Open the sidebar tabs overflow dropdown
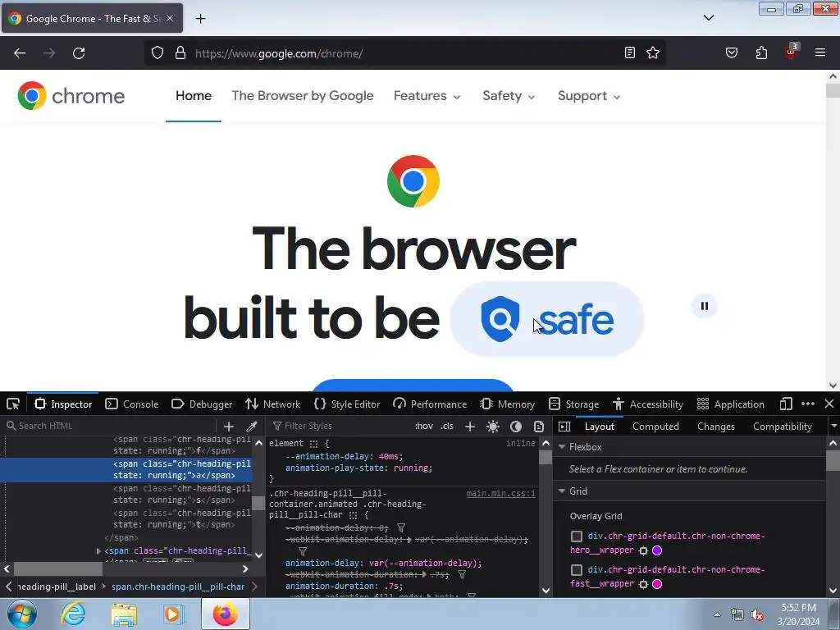 point(833,427)
